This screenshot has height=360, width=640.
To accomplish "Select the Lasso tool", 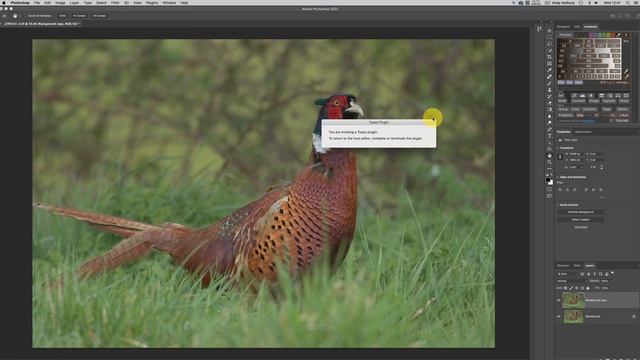I will tap(549, 44).
